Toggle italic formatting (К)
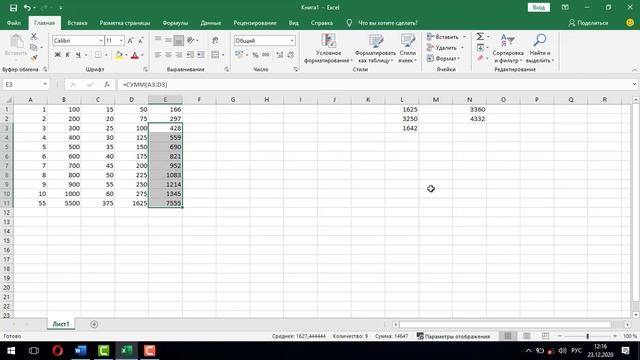Image resolution: width=640 pixels, height=360 pixels. pyautogui.click(x=67, y=55)
